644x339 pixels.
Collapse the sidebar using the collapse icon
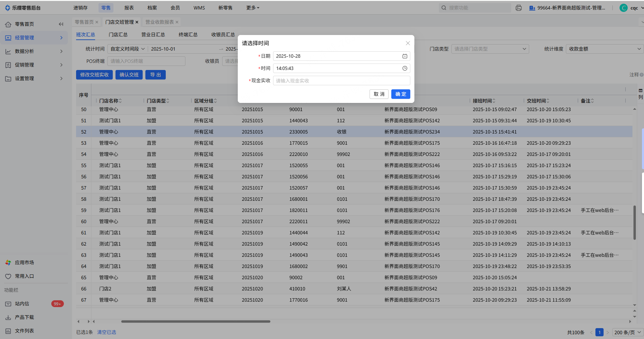[61, 24]
